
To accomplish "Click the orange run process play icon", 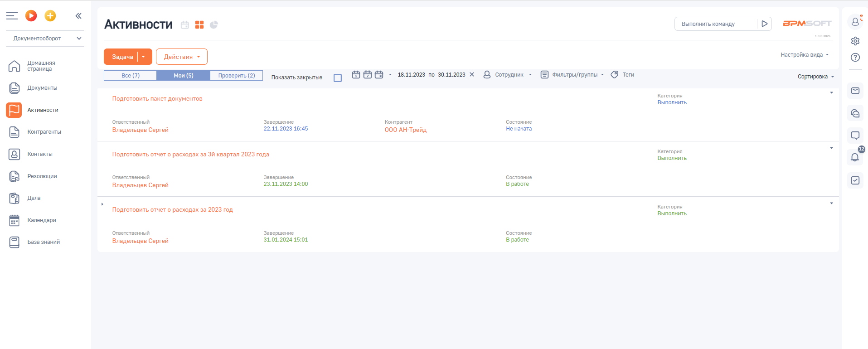I will 31,16.
